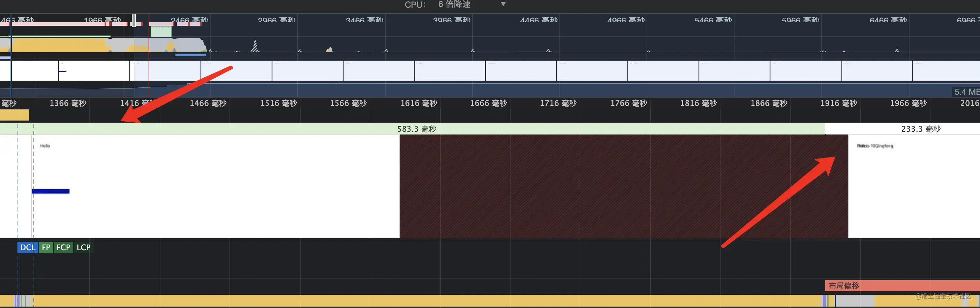Open the CPU throttling dropdown arrow
Image resolution: width=980 pixels, height=308 pixels.
[x=503, y=4]
